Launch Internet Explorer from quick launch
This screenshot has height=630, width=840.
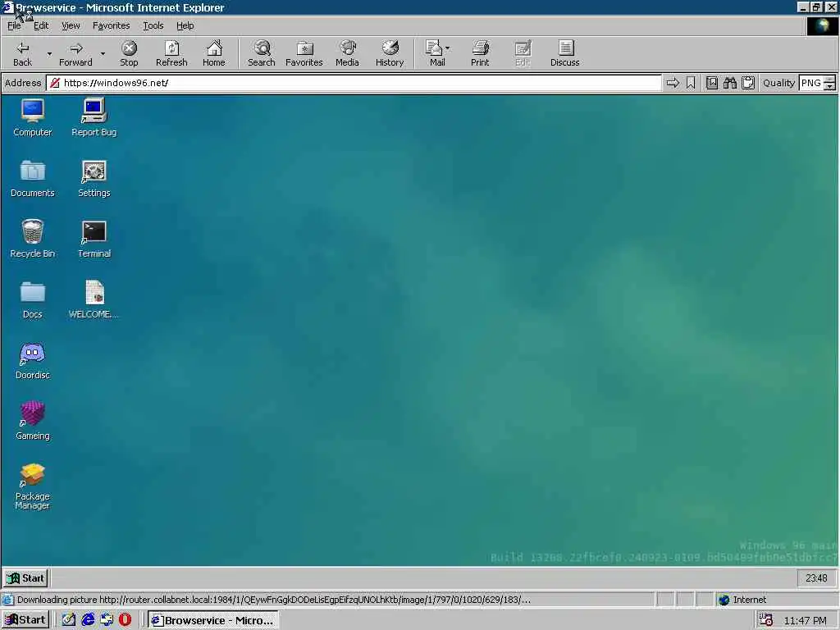[88, 620]
